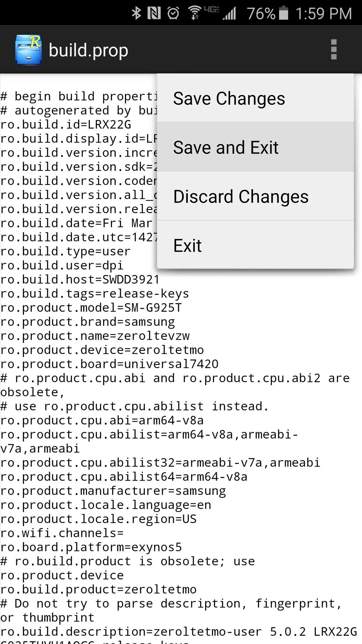Tap the ro.wifi.channels= line
This screenshot has height=644, width=362.
(62, 533)
